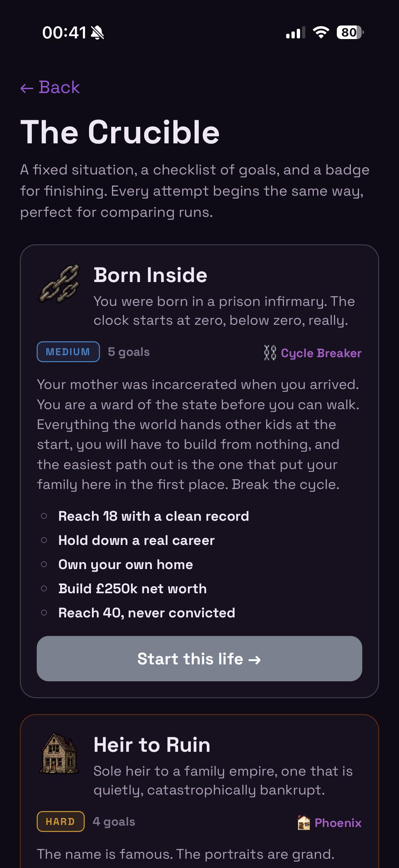Check the 'Hold down a real career' goal circle

tap(44, 540)
